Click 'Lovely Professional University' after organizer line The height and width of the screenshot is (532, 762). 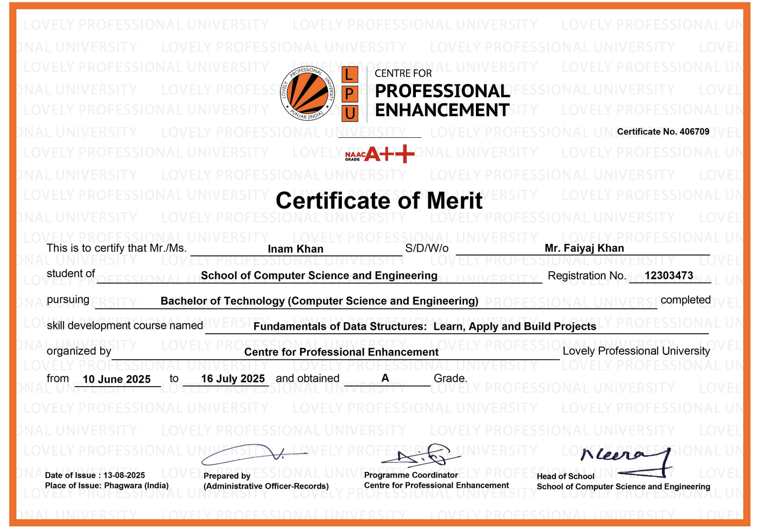pyautogui.click(x=636, y=351)
